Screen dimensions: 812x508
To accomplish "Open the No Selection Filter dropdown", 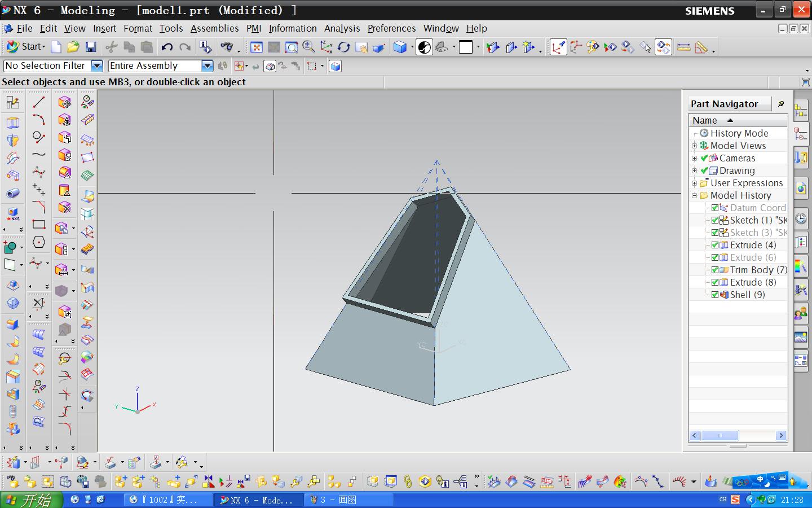I will 97,66.
